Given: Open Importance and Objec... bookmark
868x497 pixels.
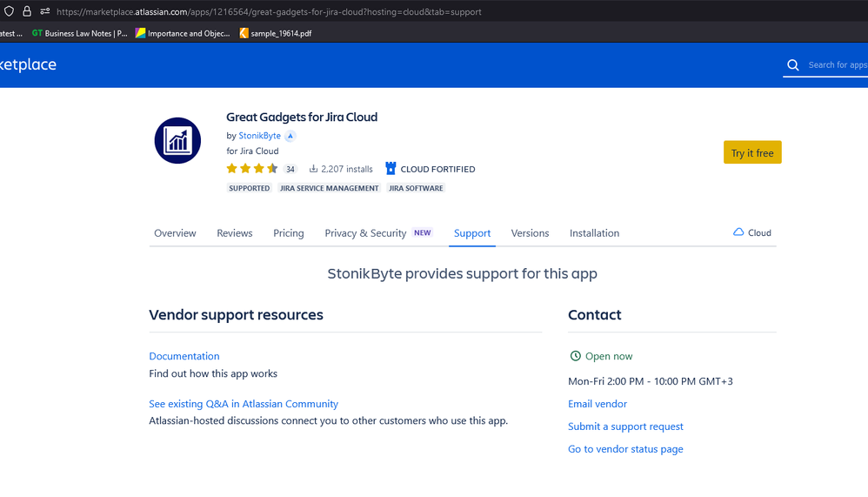Looking at the screenshot, I should [x=183, y=33].
